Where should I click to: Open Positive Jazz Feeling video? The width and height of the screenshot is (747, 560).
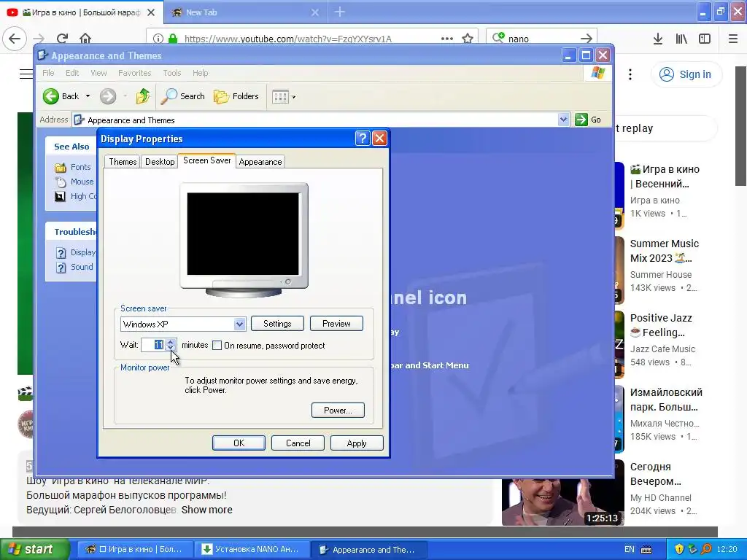pyautogui.click(x=661, y=325)
